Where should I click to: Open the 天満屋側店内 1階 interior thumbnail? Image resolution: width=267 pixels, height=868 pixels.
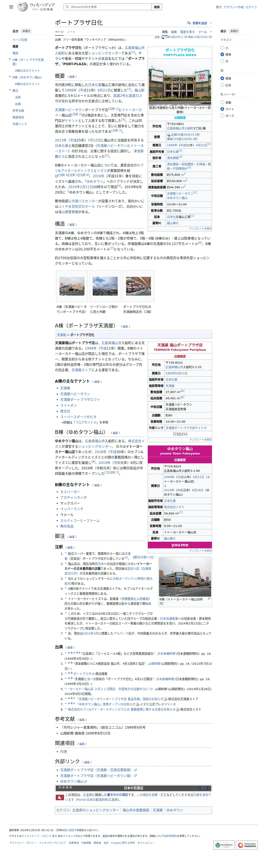(138, 286)
